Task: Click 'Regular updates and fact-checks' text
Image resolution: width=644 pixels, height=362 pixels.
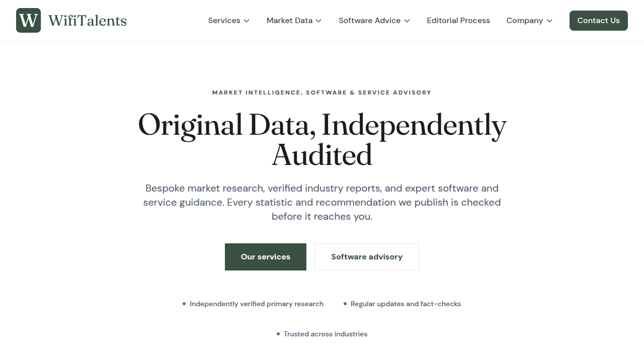Action: tap(406, 304)
